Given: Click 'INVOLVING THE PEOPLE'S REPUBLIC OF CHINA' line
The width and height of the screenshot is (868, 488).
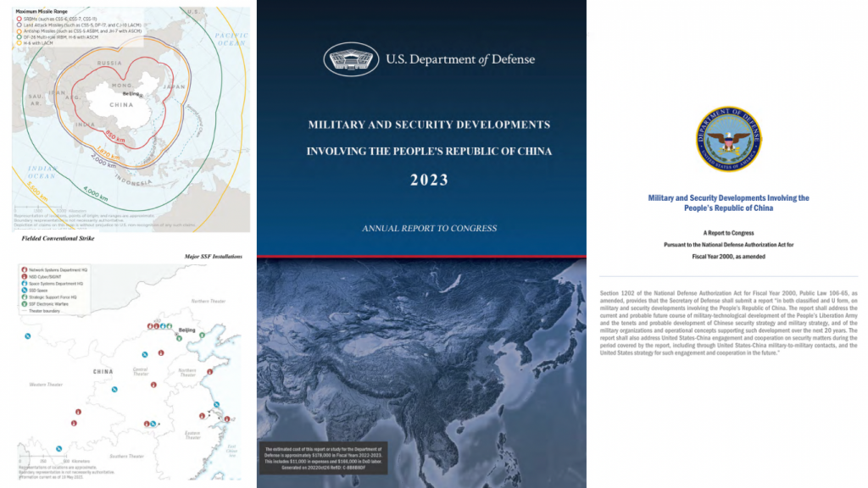Looking at the screenshot, I should click(x=429, y=151).
